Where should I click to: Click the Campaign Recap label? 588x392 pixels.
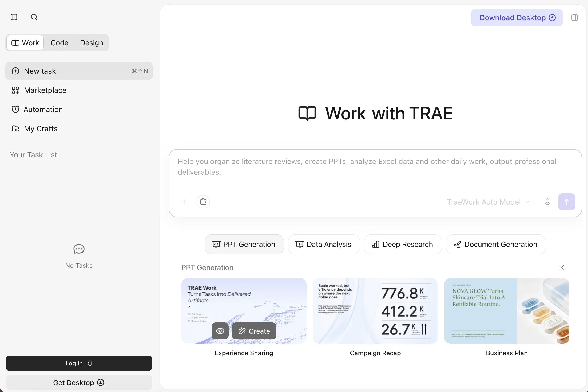tap(375, 353)
